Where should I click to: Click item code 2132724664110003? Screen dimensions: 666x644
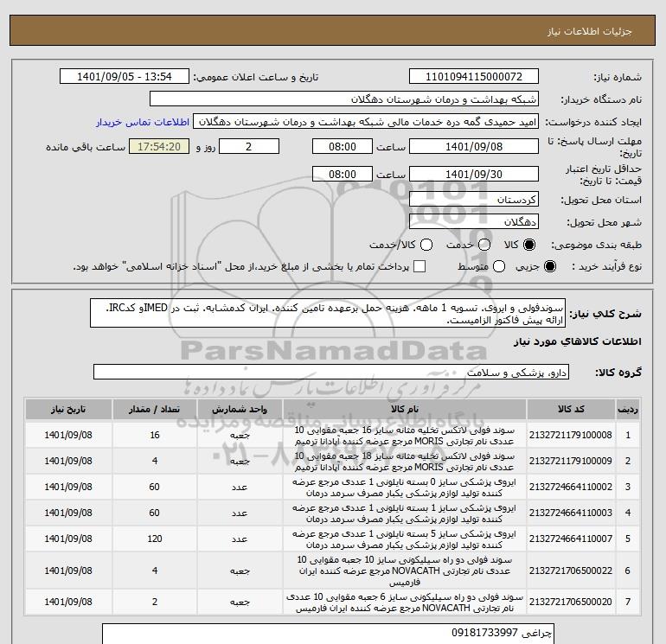(x=571, y=513)
